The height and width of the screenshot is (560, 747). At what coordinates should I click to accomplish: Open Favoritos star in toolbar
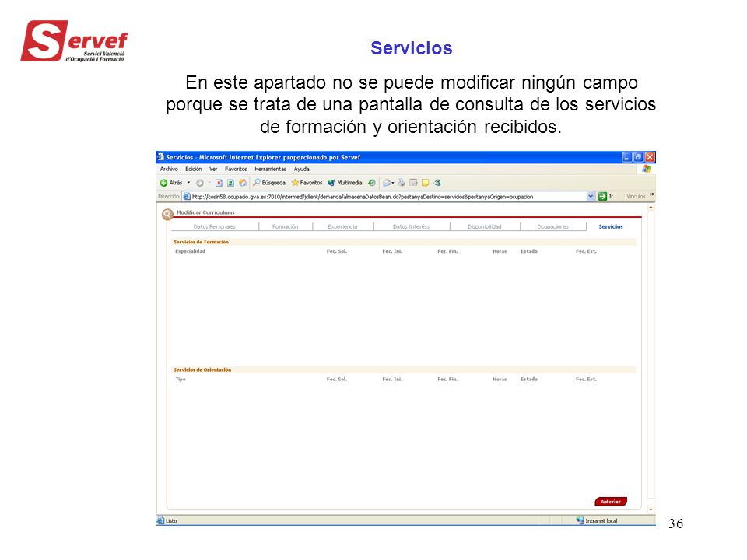pyautogui.click(x=307, y=183)
